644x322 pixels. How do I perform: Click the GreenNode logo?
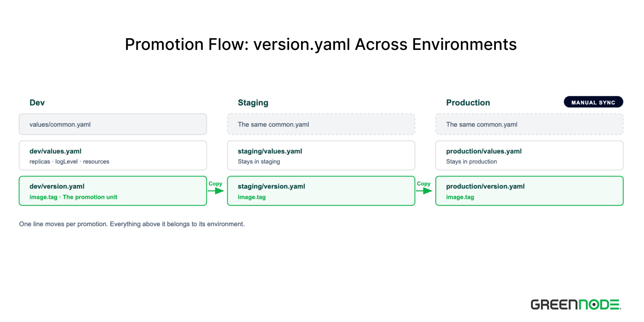click(x=576, y=305)
